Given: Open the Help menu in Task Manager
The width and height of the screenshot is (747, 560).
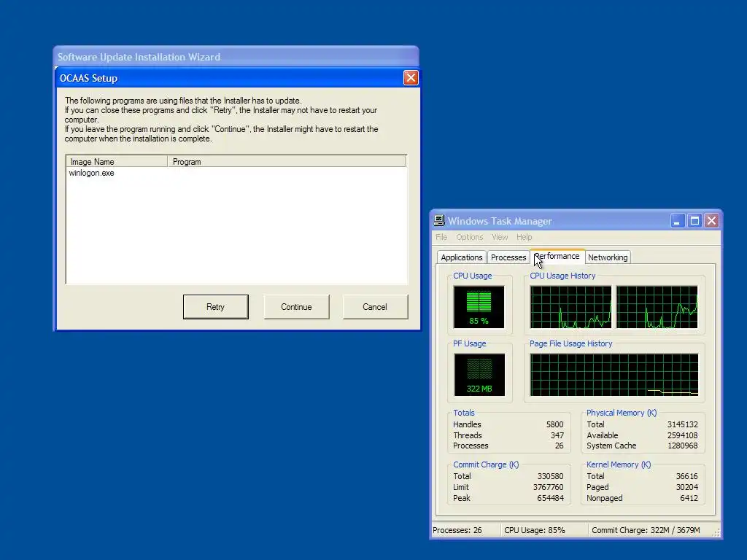Looking at the screenshot, I should pos(524,237).
